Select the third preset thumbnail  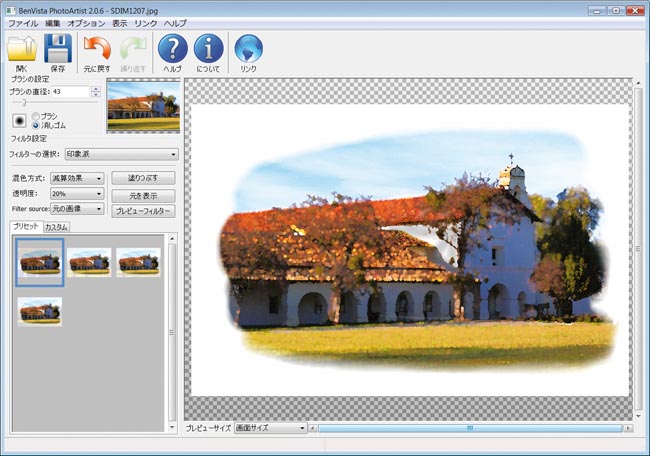tap(138, 262)
